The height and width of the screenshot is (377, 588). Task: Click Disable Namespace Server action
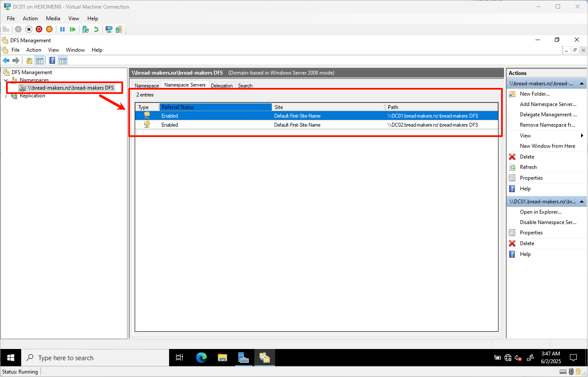coord(548,222)
